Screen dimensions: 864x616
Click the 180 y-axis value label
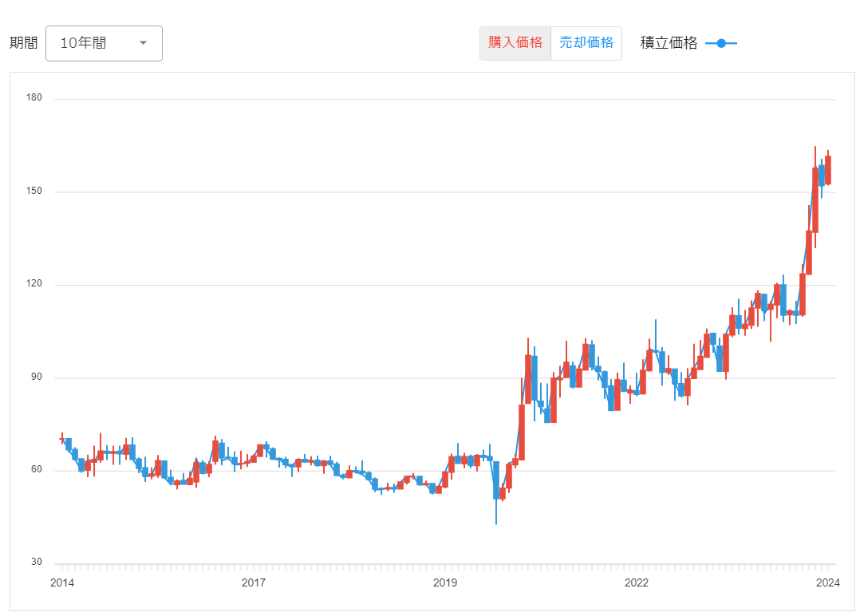click(35, 99)
